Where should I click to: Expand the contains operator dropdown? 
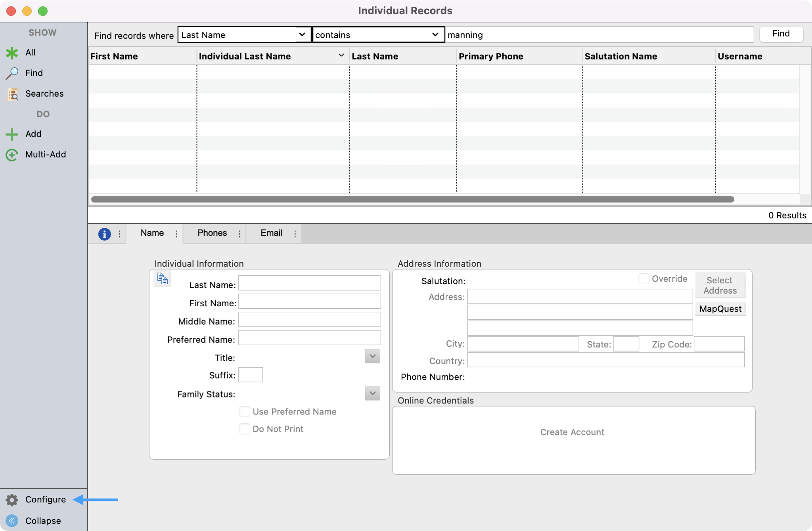point(435,35)
